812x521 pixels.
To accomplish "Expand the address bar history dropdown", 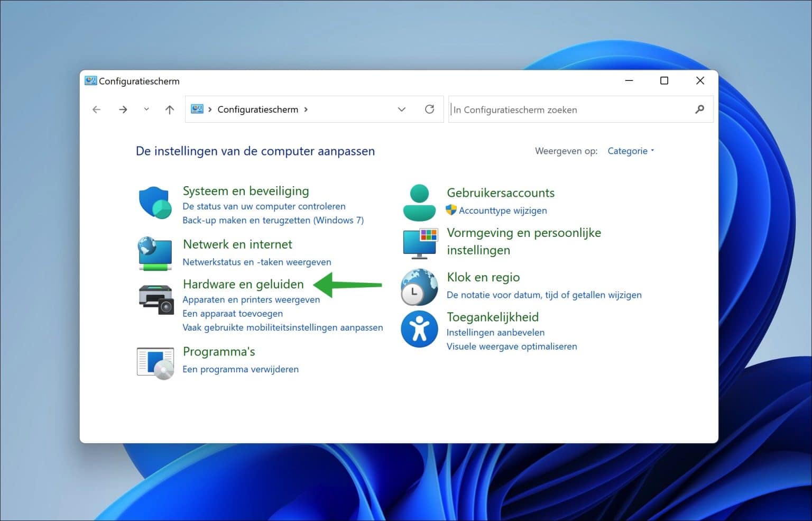I will (x=401, y=109).
